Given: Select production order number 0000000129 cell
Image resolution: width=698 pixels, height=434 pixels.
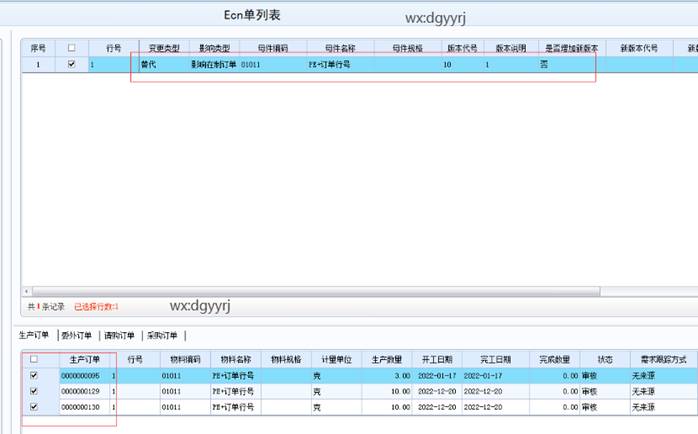Looking at the screenshot, I should (81, 392).
